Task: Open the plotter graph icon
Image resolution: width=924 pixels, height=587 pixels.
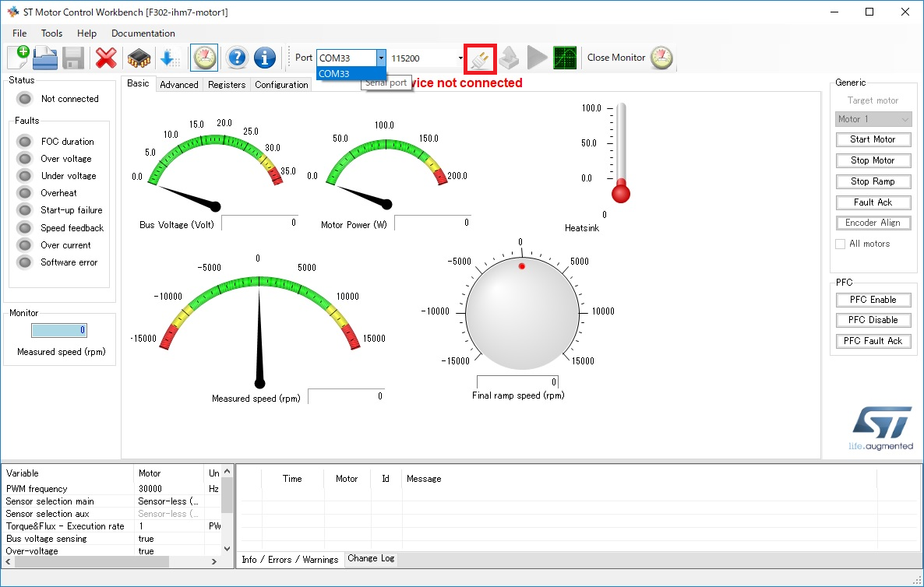Action: (565, 58)
